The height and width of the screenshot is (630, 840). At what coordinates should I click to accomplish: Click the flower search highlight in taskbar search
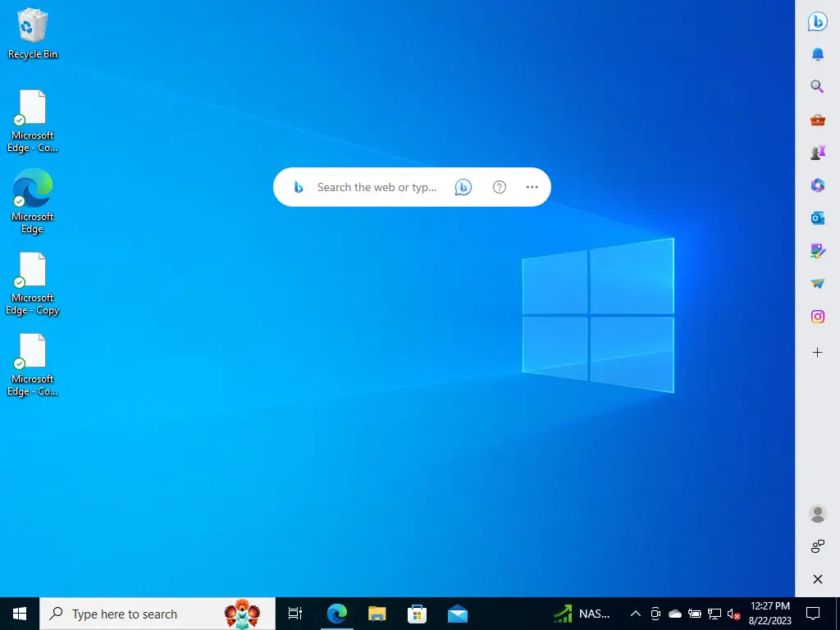pyautogui.click(x=242, y=614)
